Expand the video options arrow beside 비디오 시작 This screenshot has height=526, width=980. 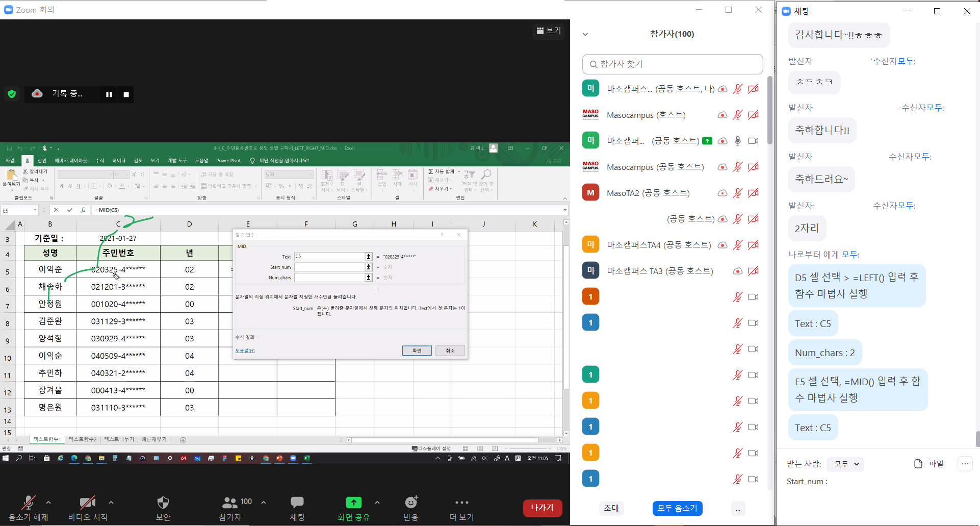tap(111, 503)
